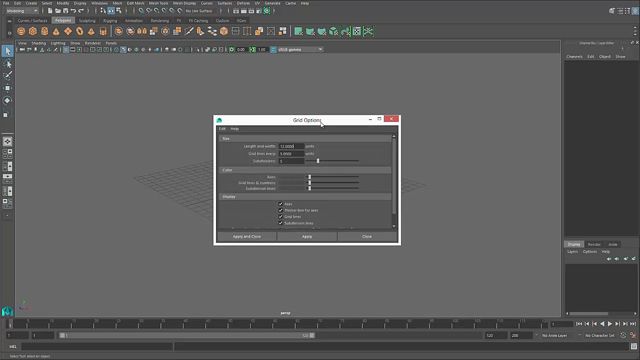Click the Save Scene disk icon

(65, 11)
